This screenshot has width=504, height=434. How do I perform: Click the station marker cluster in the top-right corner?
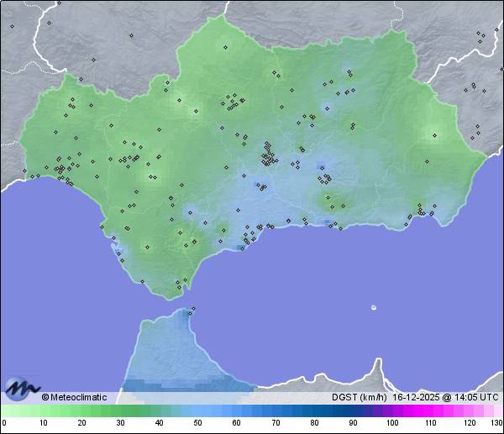(x=480, y=35)
